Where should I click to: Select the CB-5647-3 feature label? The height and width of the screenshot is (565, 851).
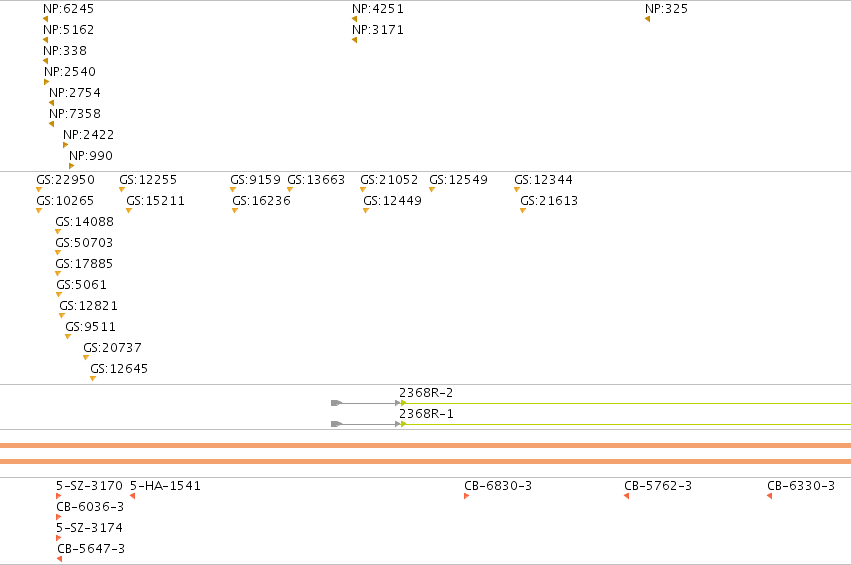click(91, 549)
